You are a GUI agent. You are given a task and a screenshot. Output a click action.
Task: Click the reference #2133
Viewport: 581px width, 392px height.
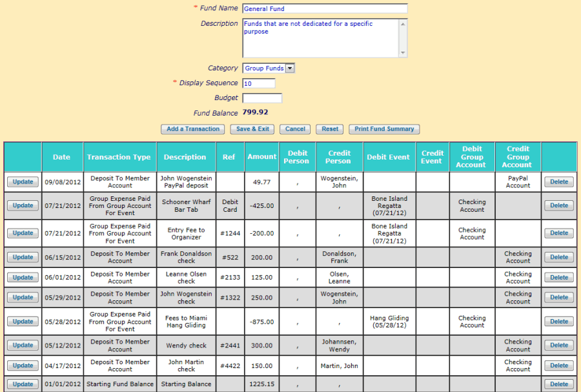(230, 278)
